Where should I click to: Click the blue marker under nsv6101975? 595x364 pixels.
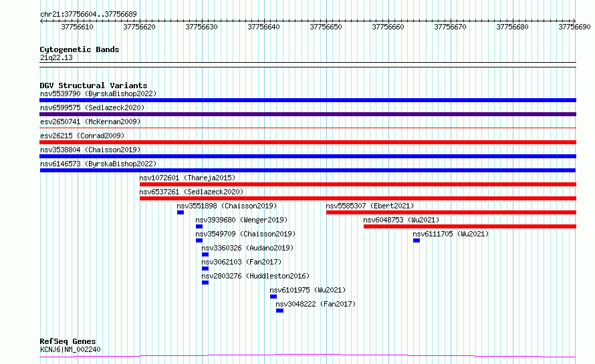click(273, 297)
